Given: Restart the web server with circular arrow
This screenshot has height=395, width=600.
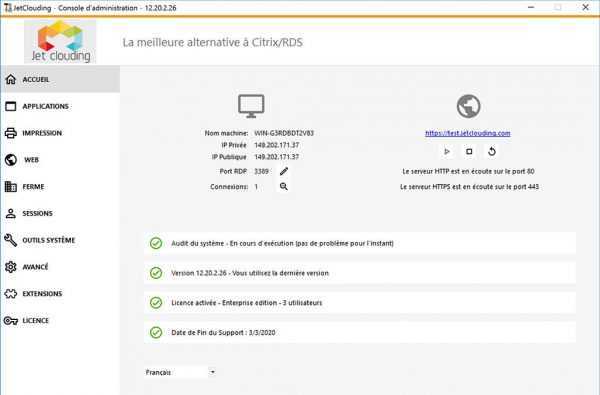Looking at the screenshot, I should (x=492, y=152).
